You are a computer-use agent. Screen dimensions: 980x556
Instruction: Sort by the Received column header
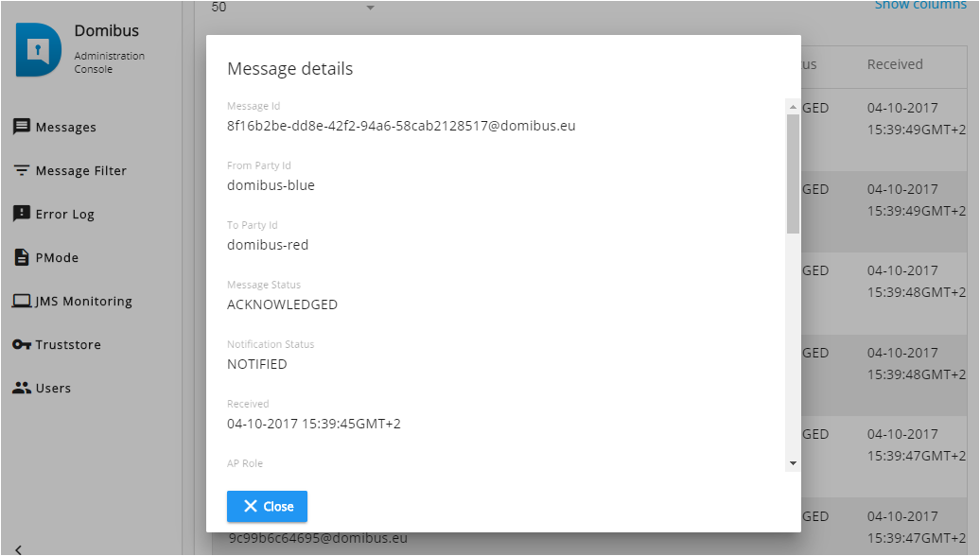pos(894,64)
